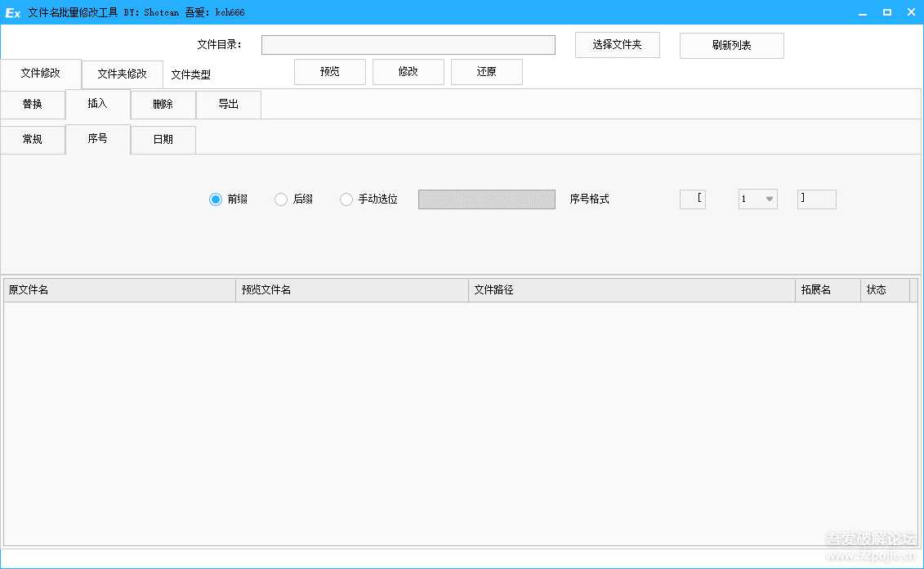
Task: Switch to the 日期 tab
Action: (163, 139)
